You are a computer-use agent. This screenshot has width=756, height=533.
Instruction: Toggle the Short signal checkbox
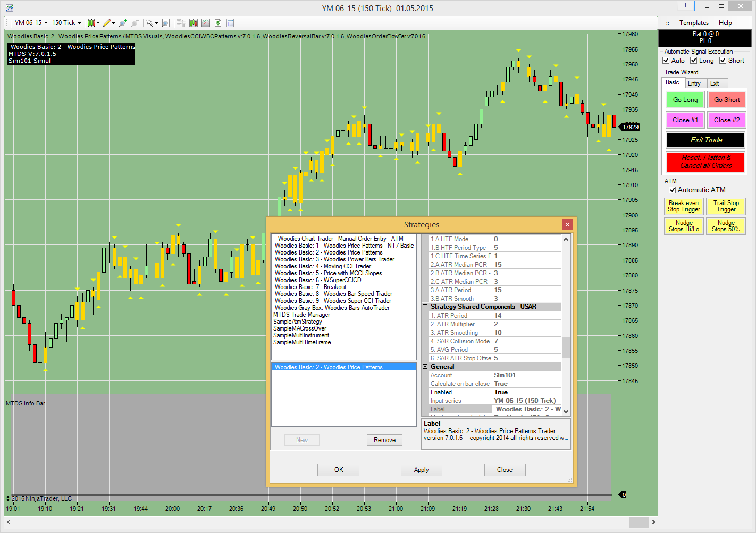(723, 61)
